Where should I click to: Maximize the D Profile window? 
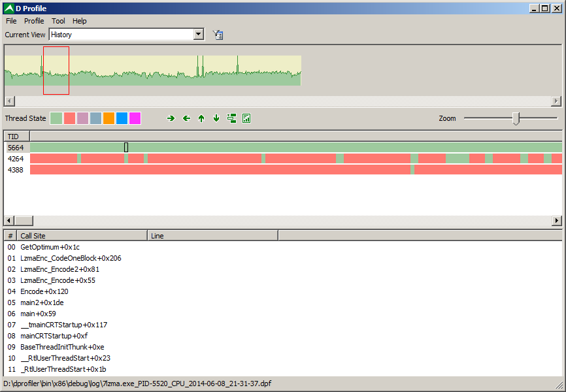[x=544, y=8]
